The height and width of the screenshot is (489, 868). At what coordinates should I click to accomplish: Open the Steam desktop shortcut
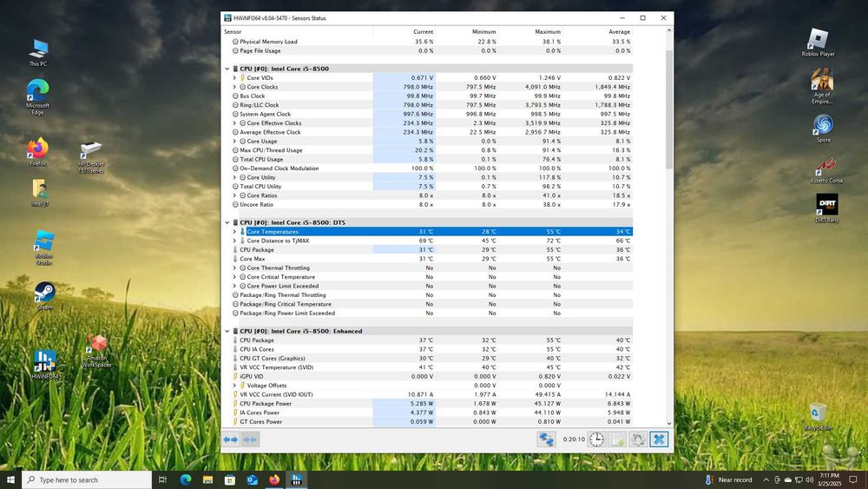click(x=44, y=295)
